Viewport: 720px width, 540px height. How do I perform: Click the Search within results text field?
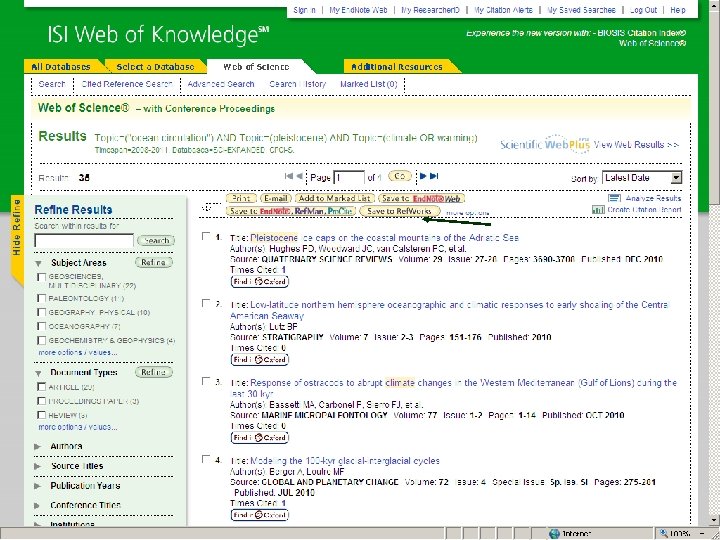84,241
